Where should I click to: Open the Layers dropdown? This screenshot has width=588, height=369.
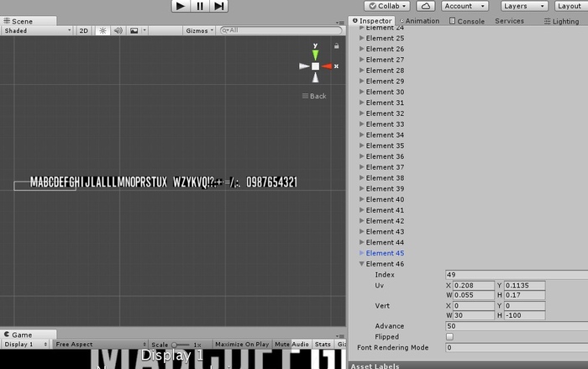click(524, 6)
